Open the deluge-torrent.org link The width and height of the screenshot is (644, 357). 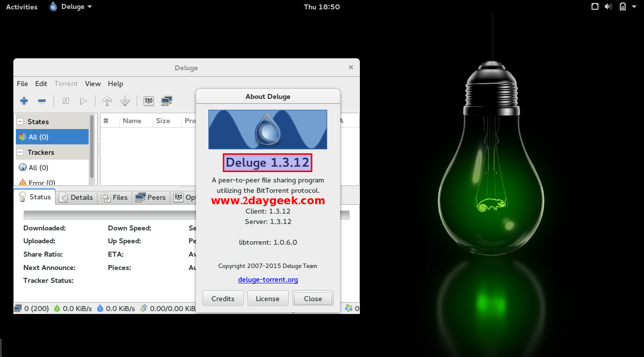[x=268, y=280]
